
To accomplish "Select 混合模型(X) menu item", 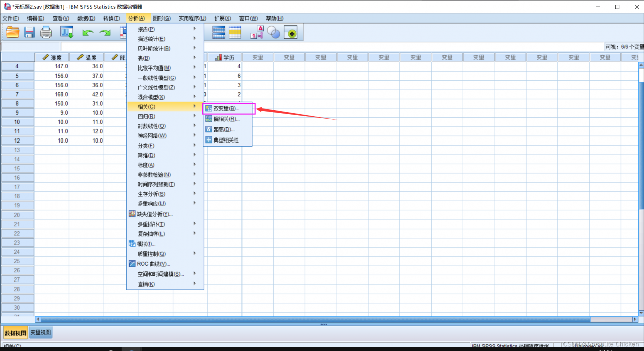I will click(x=165, y=97).
